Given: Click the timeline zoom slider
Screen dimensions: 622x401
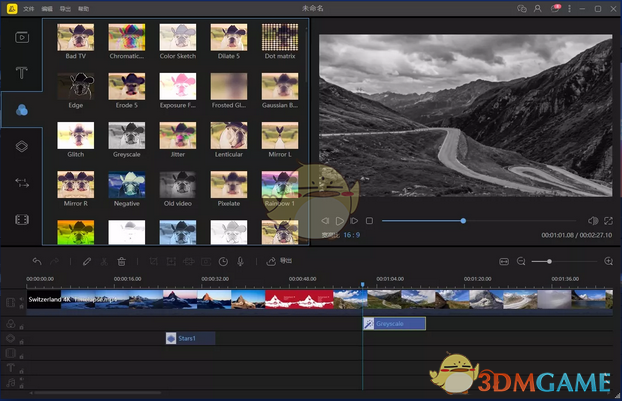Looking at the screenshot, I should click(548, 262).
